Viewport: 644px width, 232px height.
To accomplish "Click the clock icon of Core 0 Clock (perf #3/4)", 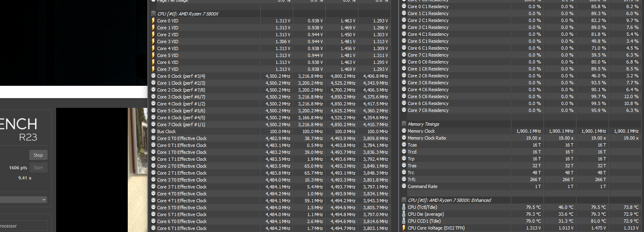I will click(x=153, y=76).
